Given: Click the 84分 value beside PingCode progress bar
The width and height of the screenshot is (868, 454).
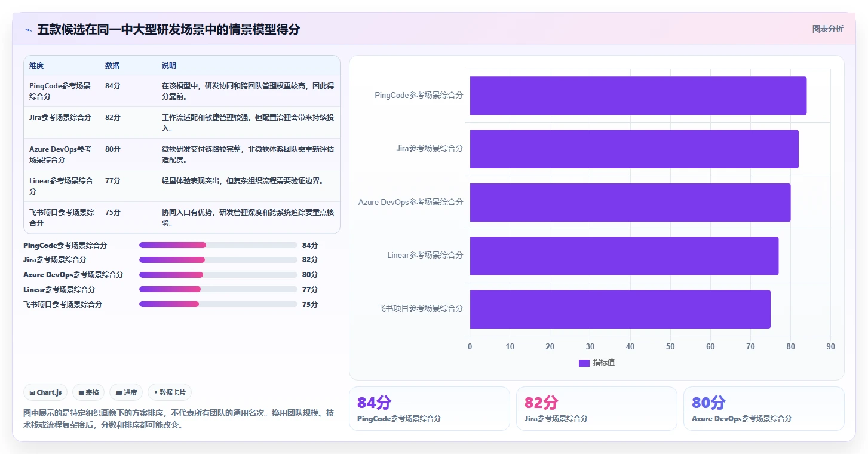Looking at the screenshot, I should point(310,245).
